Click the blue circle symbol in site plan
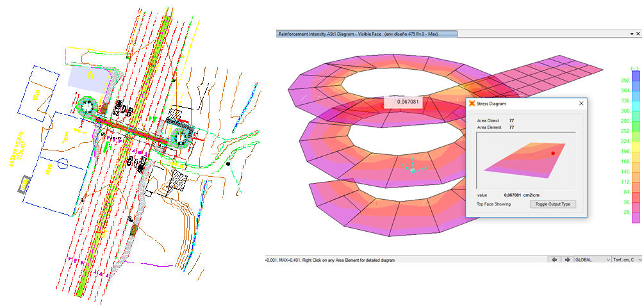 point(62,163)
